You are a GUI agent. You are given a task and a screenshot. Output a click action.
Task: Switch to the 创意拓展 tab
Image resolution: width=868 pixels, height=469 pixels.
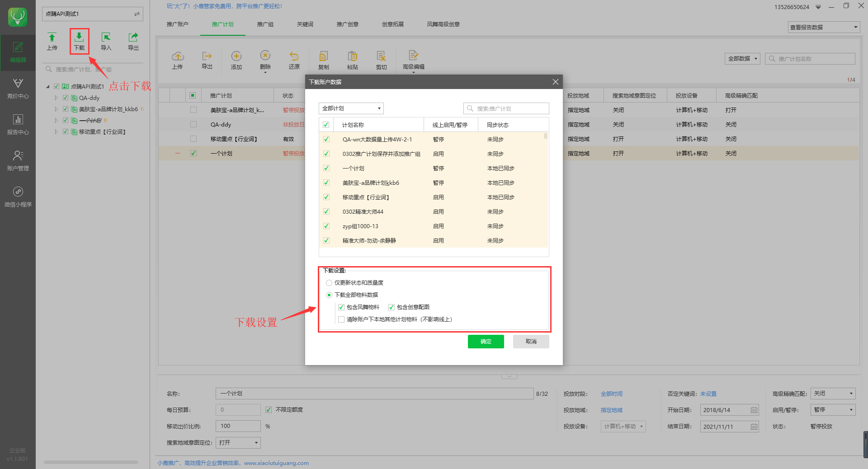393,24
